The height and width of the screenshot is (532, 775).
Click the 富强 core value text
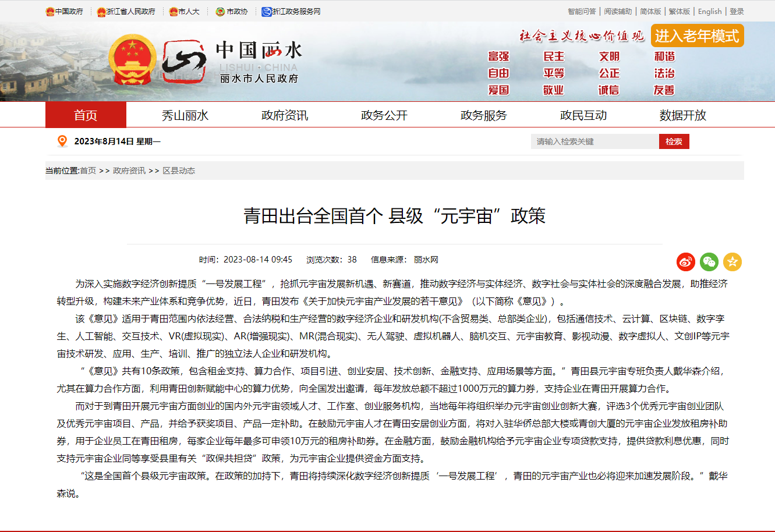[498, 56]
